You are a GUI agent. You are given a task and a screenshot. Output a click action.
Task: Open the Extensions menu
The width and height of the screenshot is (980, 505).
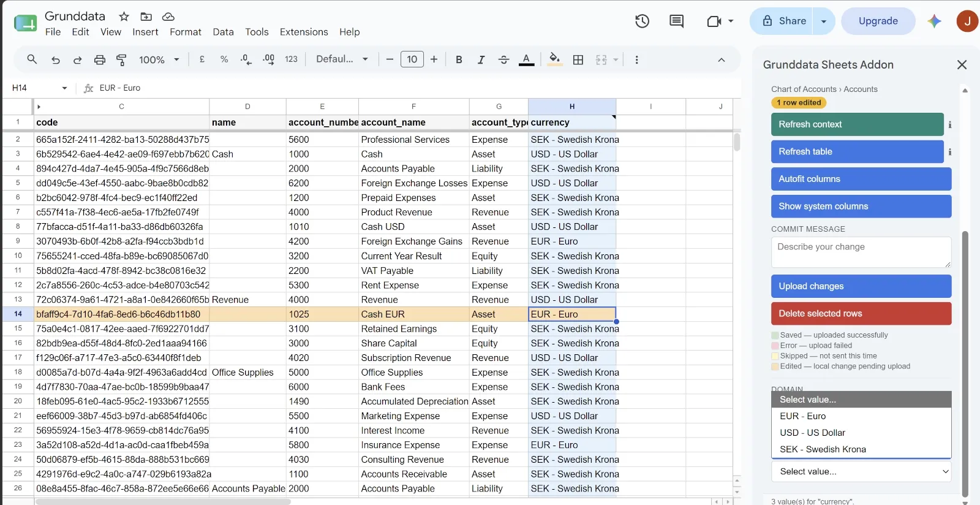point(304,32)
